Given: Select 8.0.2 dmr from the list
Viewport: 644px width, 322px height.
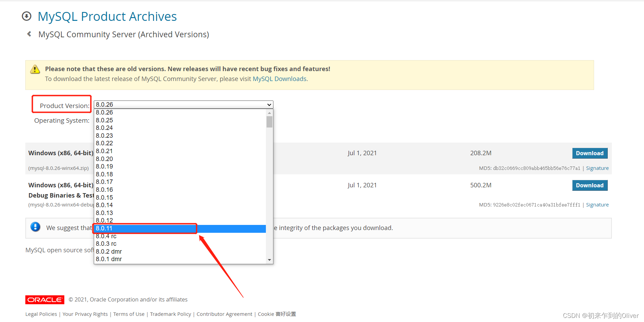Looking at the screenshot, I should click(x=180, y=252).
